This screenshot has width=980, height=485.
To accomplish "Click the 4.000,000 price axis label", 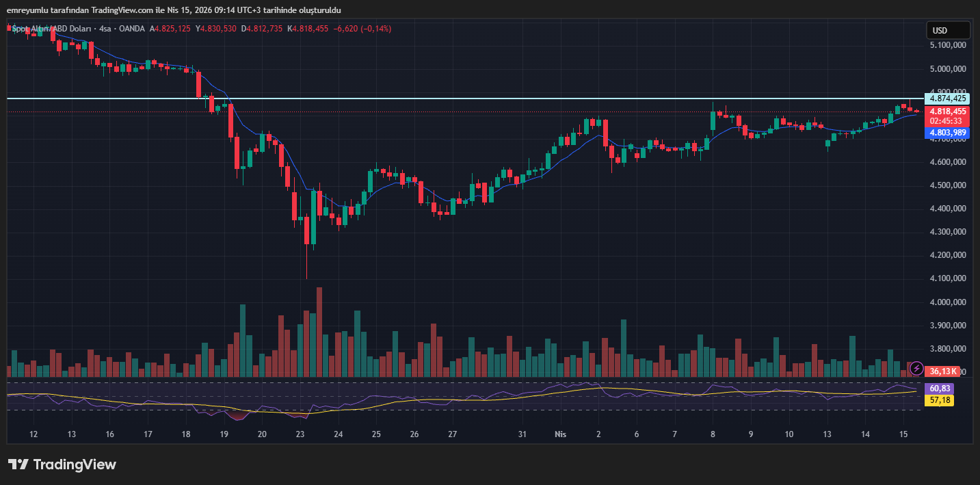I will tap(948, 302).
